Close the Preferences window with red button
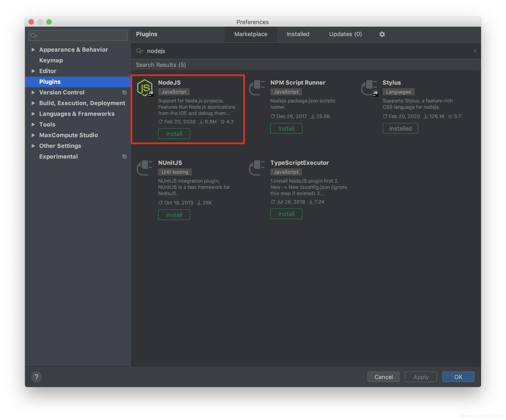The image size is (506, 420). click(31, 22)
